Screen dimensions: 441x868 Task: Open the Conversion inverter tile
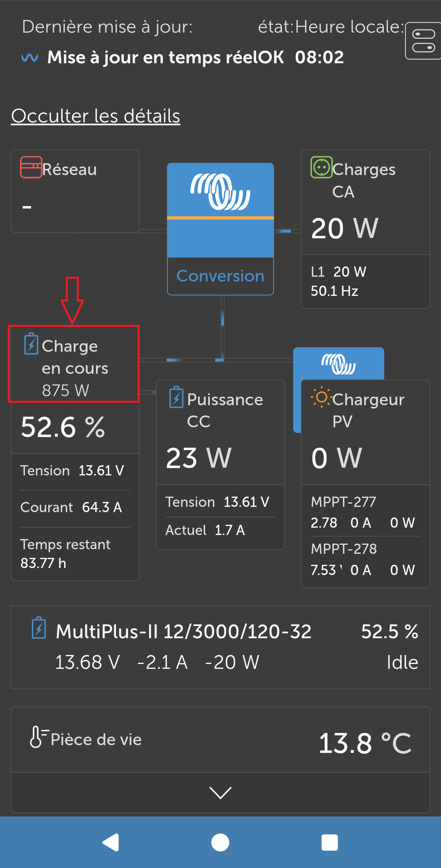click(220, 229)
